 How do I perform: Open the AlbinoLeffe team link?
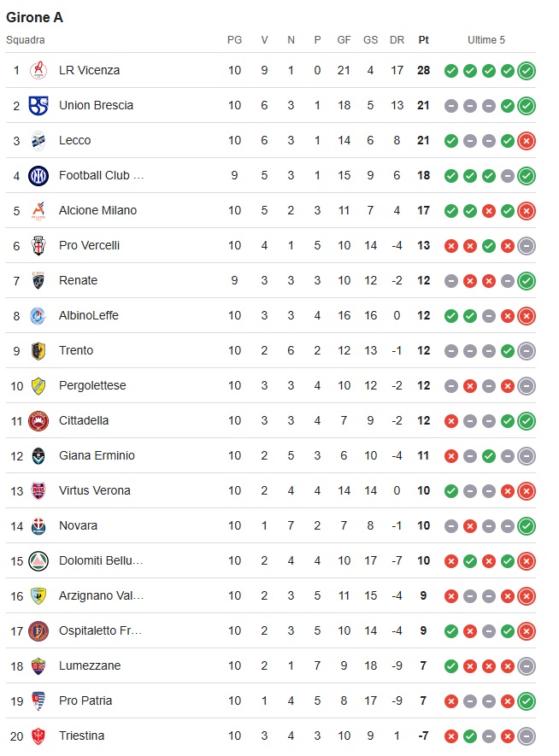pos(88,315)
